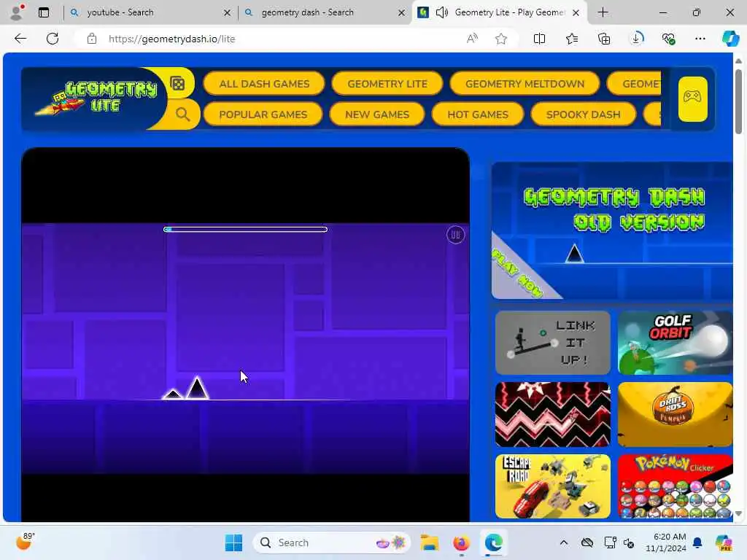The image size is (747, 560).
Task: Refresh the current page
Action: (53, 39)
